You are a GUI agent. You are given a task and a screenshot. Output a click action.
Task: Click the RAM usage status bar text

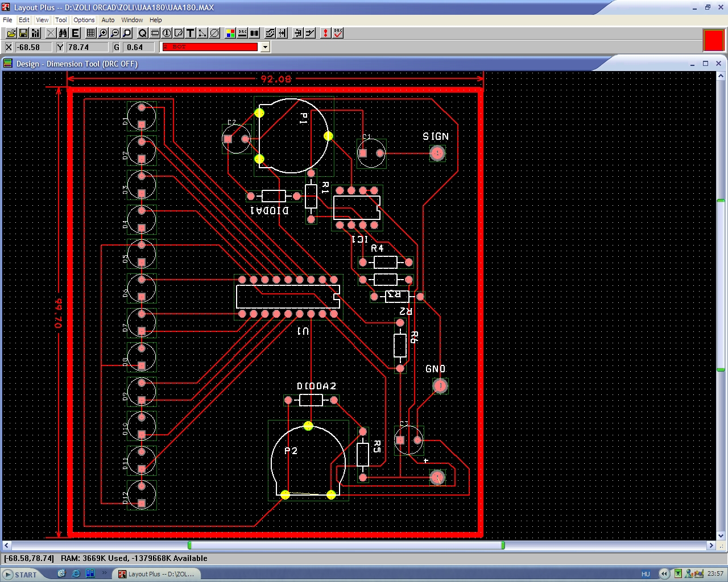134,558
